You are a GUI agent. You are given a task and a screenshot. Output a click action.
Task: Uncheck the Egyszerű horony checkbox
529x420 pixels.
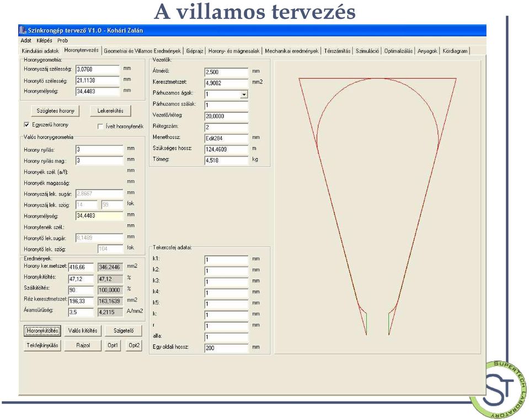pyautogui.click(x=26, y=125)
